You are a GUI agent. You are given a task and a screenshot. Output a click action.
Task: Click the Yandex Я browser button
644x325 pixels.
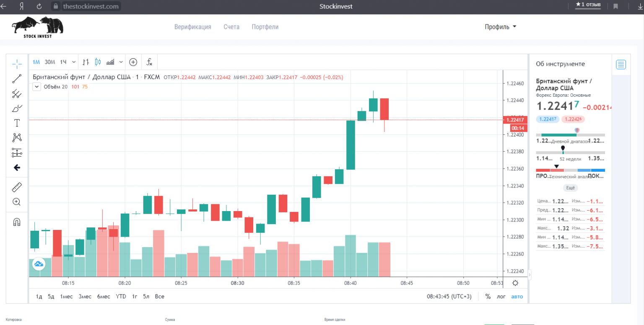(x=21, y=6)
